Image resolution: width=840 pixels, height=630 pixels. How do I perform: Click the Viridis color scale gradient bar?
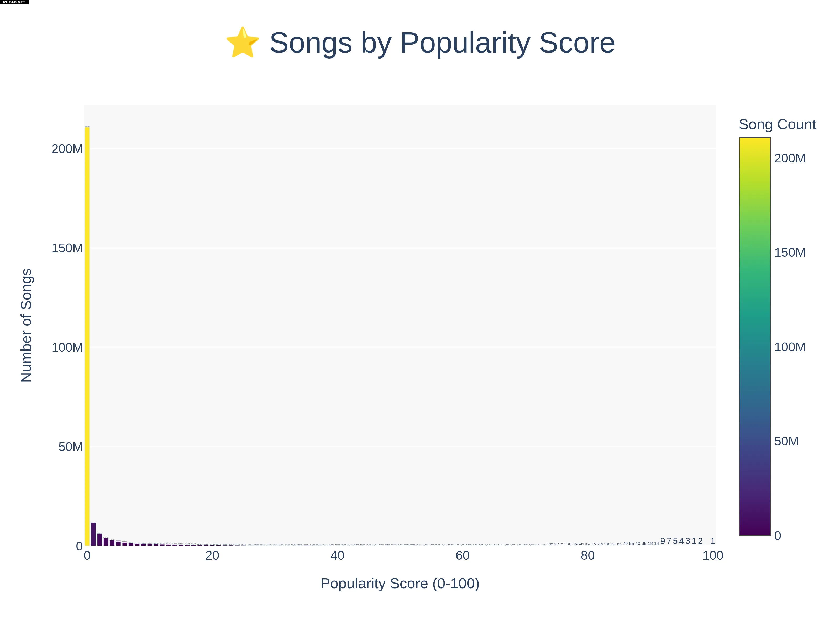(755, 336)
